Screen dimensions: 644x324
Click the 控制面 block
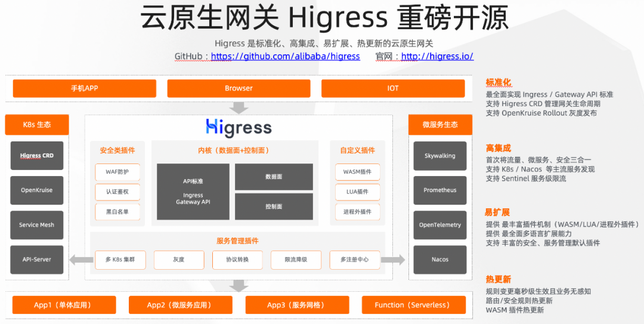point(274,206)
